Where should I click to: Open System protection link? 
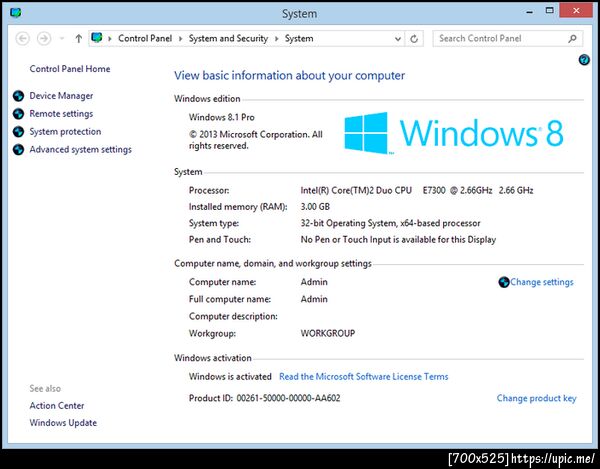tap(65, 132)
